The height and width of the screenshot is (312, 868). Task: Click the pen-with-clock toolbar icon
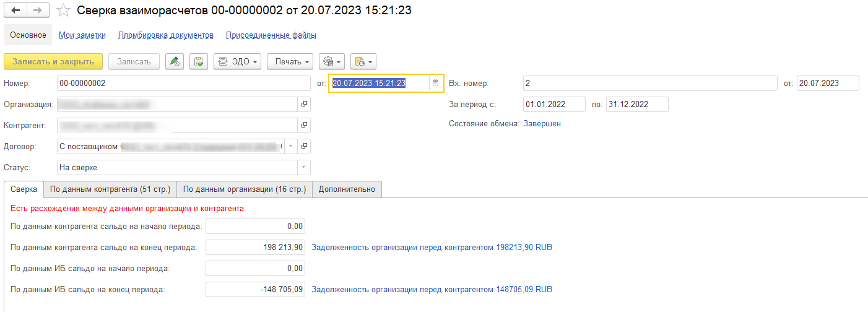click(x=175, y=61)
